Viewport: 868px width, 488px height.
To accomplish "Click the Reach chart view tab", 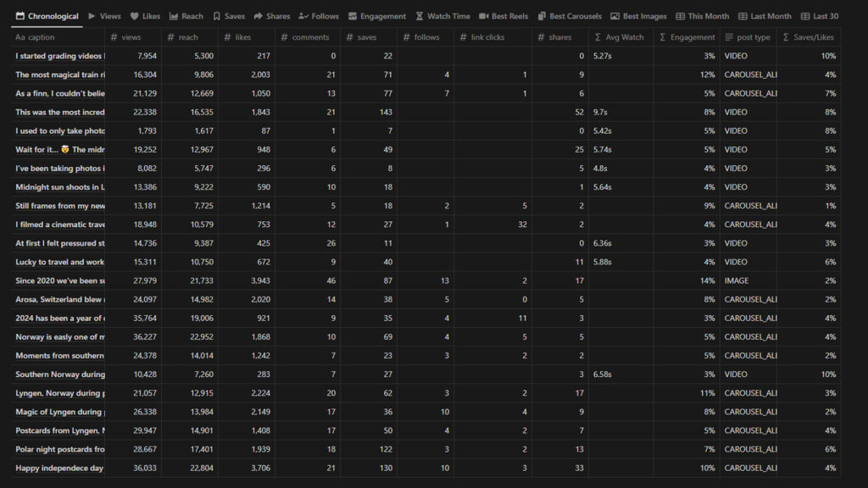I will click(186, 16).
